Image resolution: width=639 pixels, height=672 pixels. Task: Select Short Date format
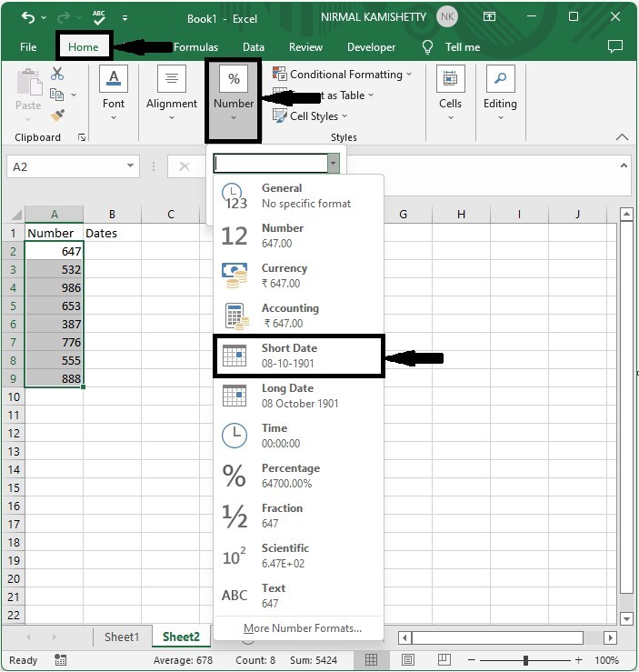pyautogui.click(x=298, y=356)
